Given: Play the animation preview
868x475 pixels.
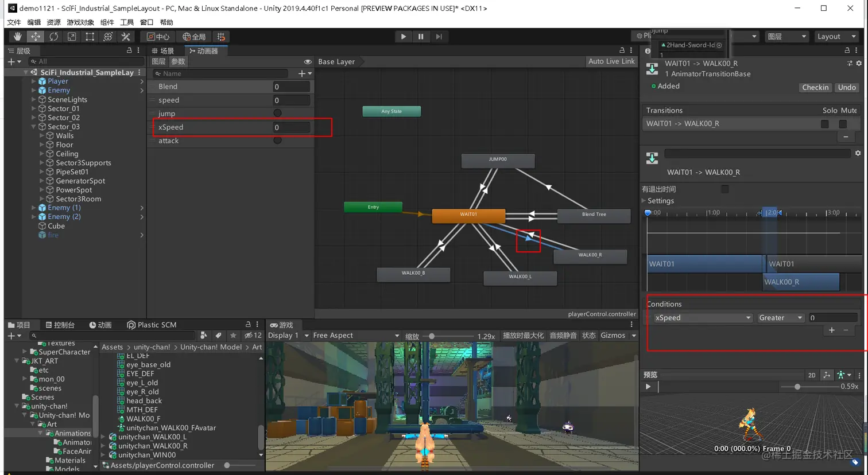Looking at the screenshot, I should (x=648, y=387).
